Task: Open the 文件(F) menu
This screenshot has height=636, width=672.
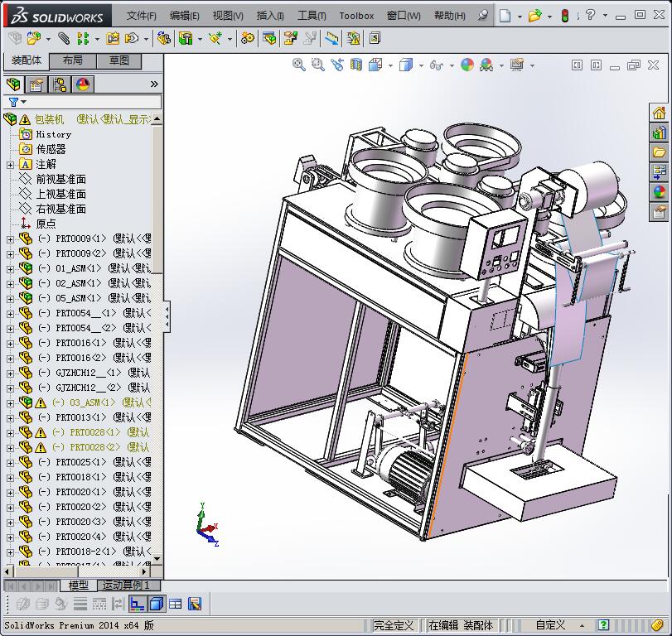Action: (141, 16)
